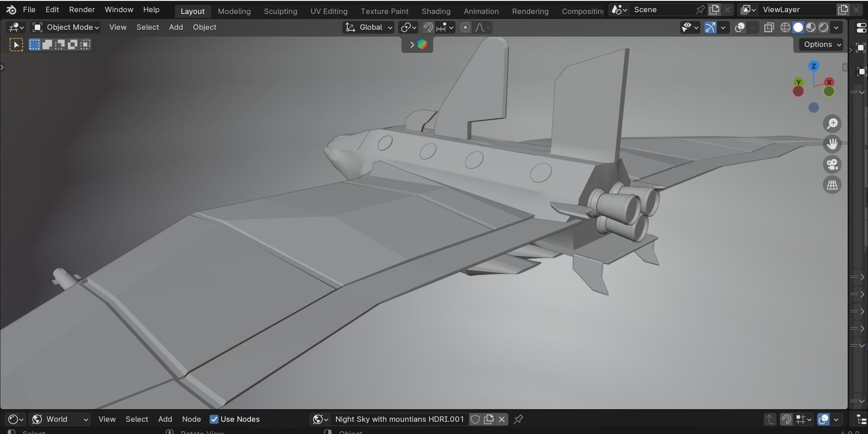868x434 pixels.
Task: Open the 3D viewport editor type dropdown
Action: click(x=16, y=28)
